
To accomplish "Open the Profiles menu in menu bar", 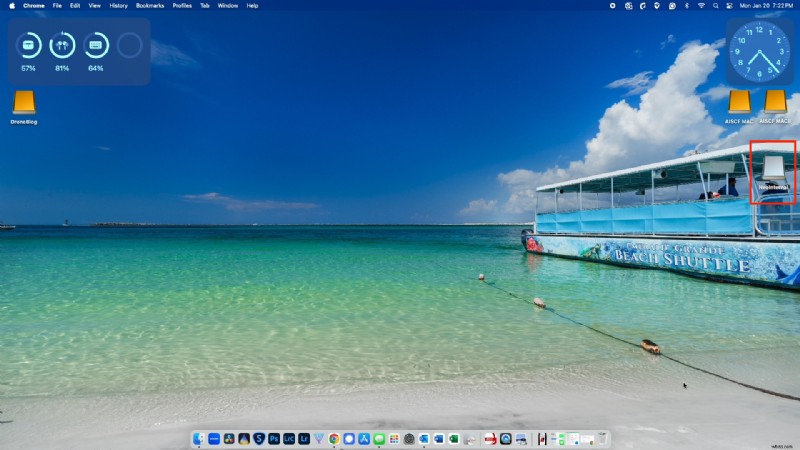I will (x=182, y=5).
